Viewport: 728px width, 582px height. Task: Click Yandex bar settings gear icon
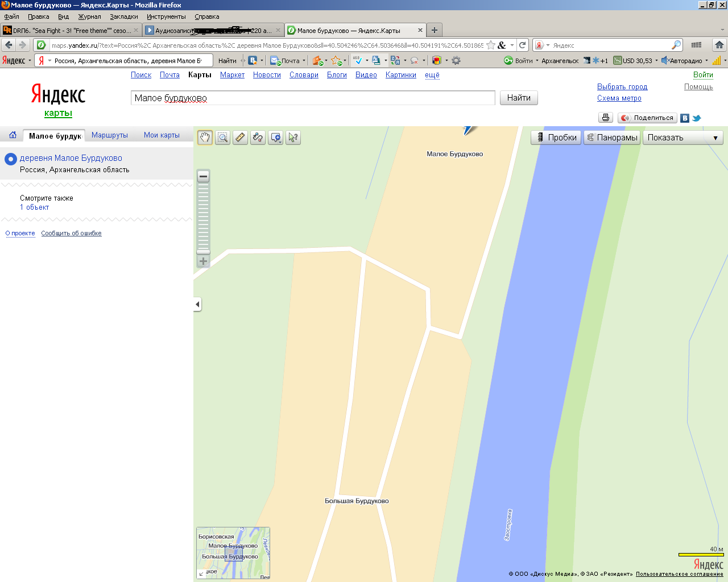click(456, 60)
